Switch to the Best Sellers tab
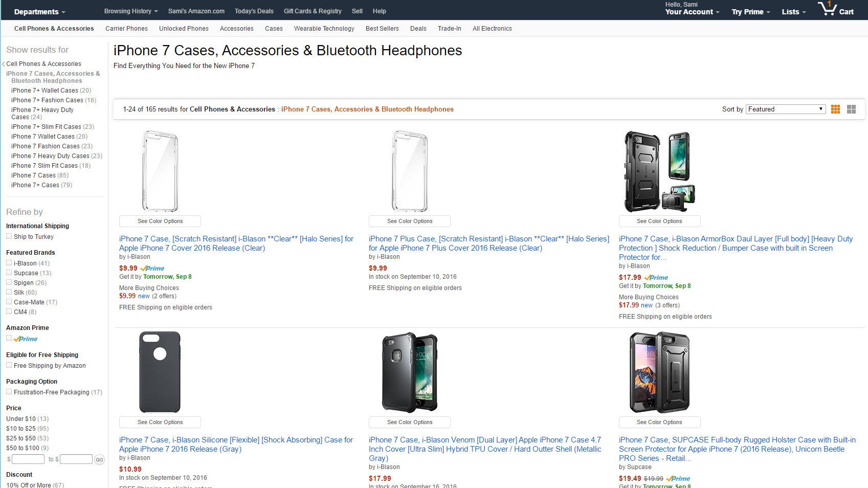 tap(382, 29)
